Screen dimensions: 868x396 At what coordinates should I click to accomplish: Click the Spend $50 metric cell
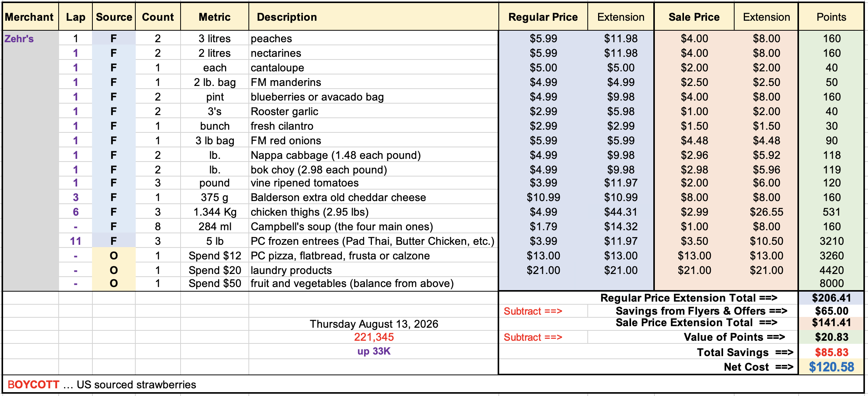(x=215, y=283)
